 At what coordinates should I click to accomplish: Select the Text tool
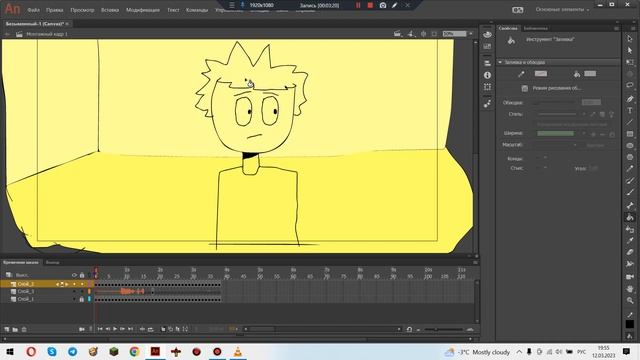(x=630, y=110)
